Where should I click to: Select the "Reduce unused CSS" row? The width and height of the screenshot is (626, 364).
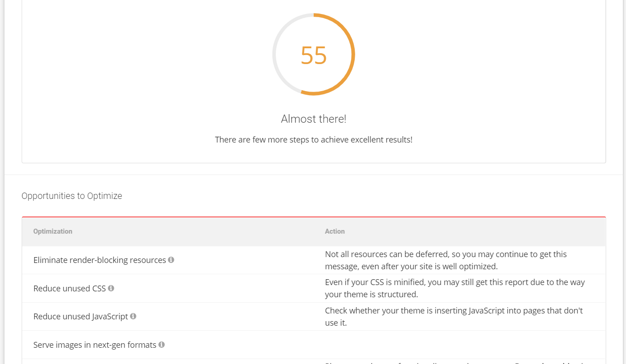181,288
